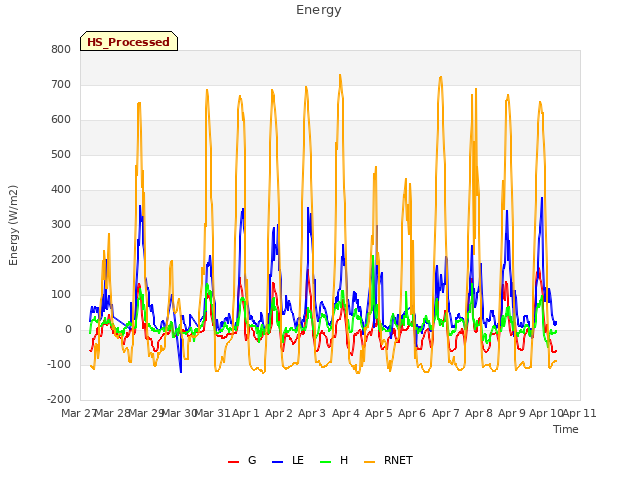Click the Apr 11 x-axis date label
The image size is (640, 480).
tap(579, 413)
